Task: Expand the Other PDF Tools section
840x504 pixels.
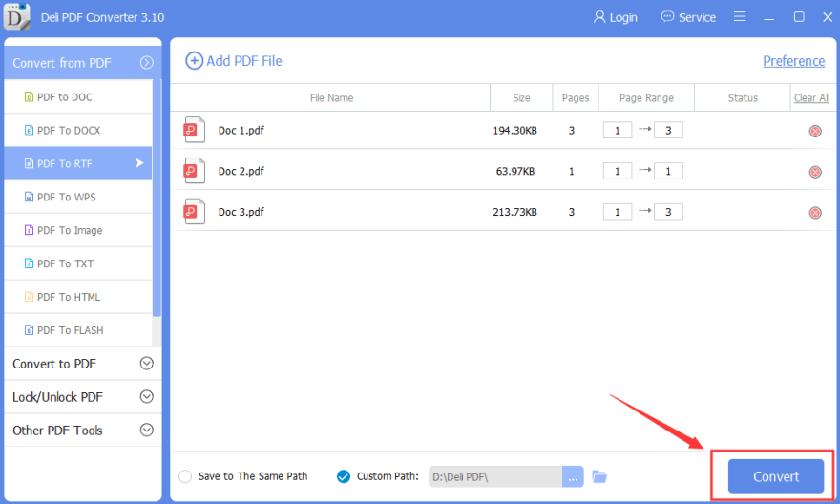Action: coord(147,430)
